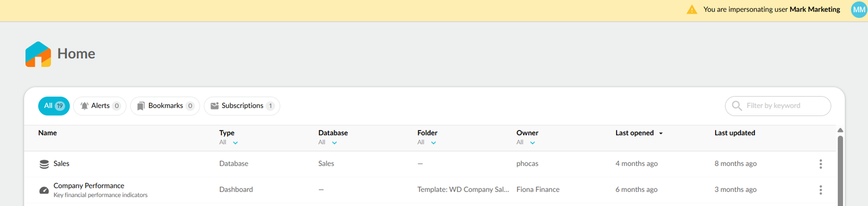This screenshot has height=206, width=868.
Task: Open the Company Performance row three-dot menu
Action: coord(820,190)
